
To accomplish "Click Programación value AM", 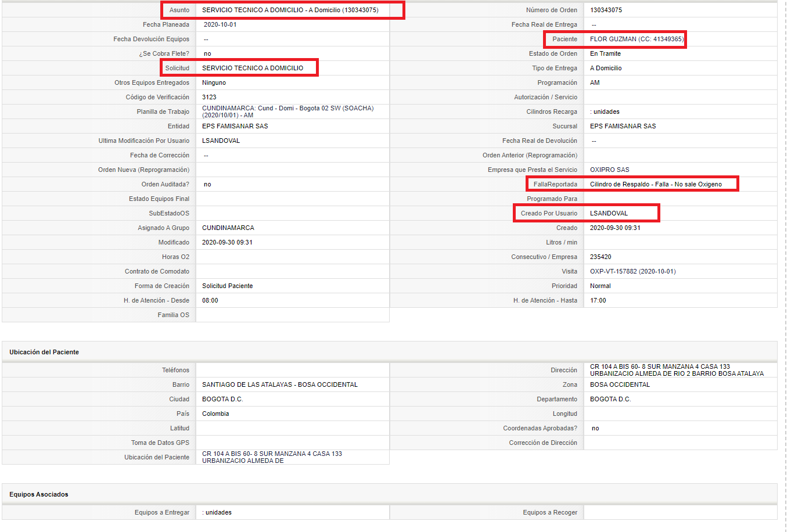I will pyautogui.click(x=595, y=82).
